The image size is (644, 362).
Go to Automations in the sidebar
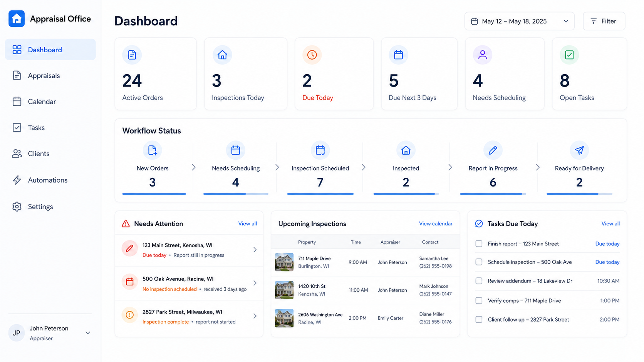click(x=50, y=180)
